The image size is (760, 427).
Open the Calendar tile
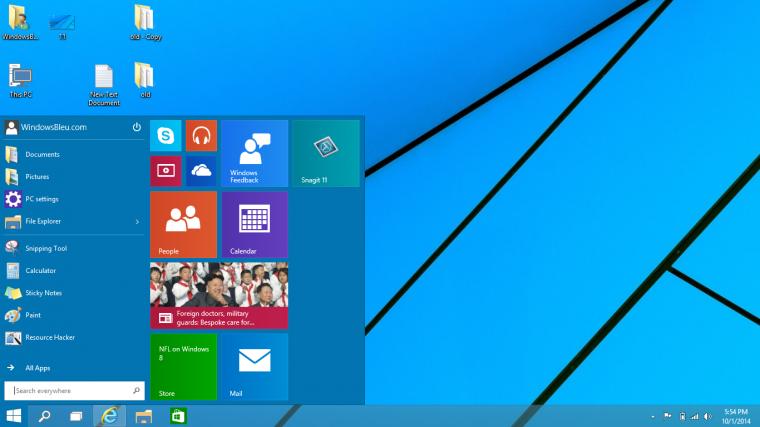[x=254, y=224]
